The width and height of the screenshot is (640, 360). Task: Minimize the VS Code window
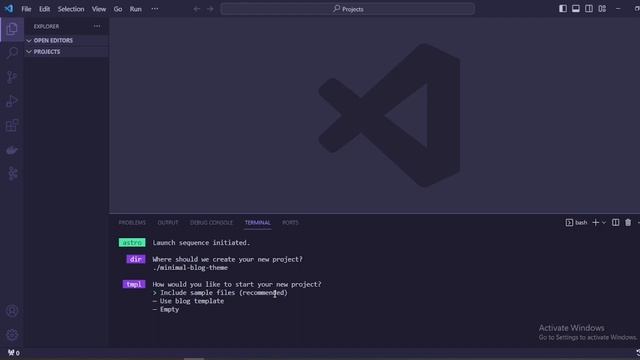[618, 9]
